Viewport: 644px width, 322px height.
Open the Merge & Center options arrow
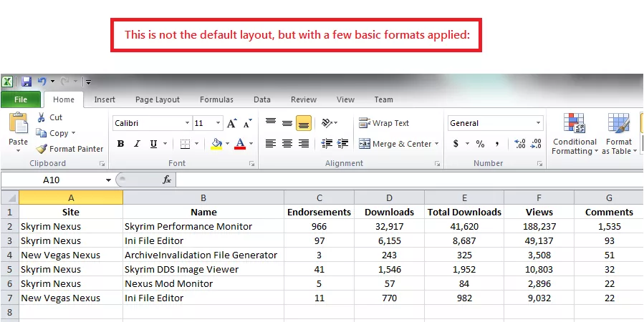436,144
